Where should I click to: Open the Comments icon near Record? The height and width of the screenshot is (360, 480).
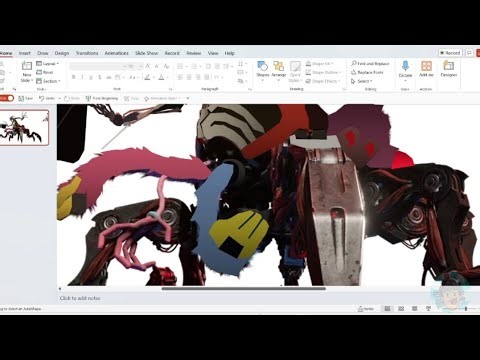(469, 53)
